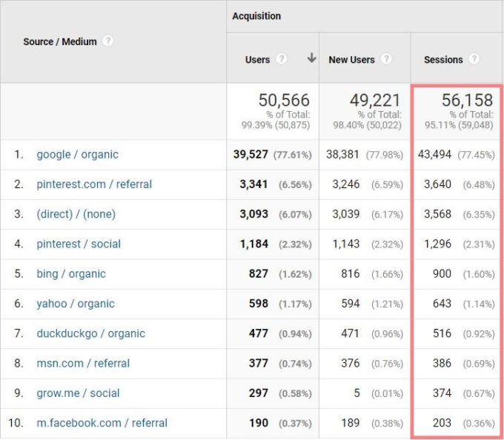Viewport: 504px width, 440px height.
Task: Sort by the New Users column header
Action: pyautogui.click(x=351, y=60)
